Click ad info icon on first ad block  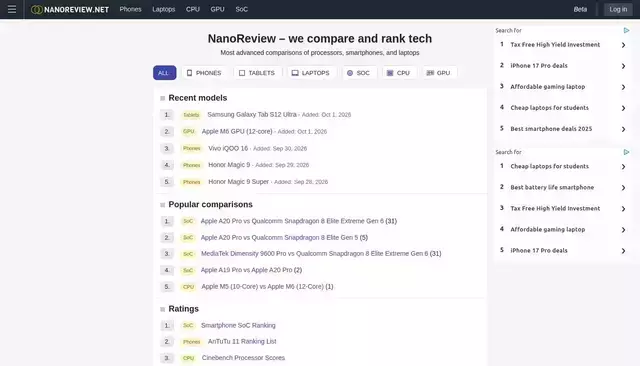click(626, 30)
